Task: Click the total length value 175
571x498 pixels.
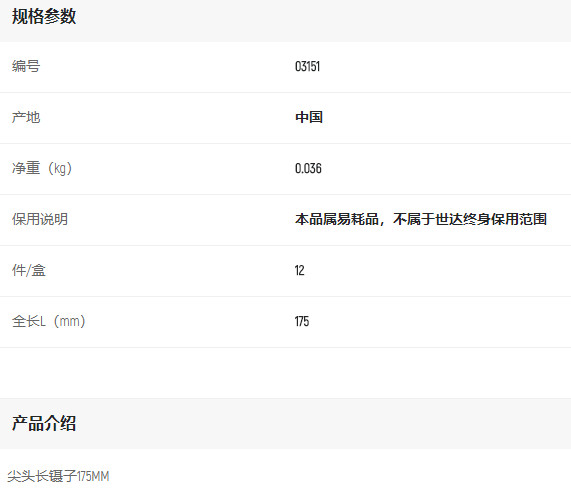Action: point(302,321)
